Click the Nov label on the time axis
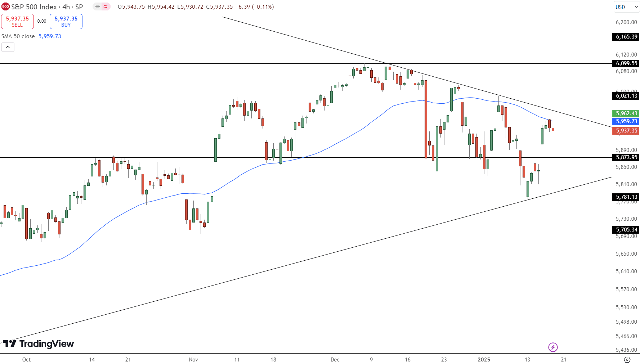Image resolution: width=640 pixels, height=364 pixels. click(193, 360)
